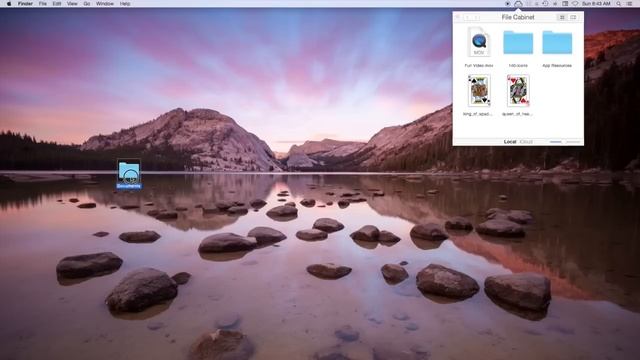This screenshot has height=360, width=640.
Task: Click the display icon left of Wi-Fi
Action: click(x=565, y=4)
